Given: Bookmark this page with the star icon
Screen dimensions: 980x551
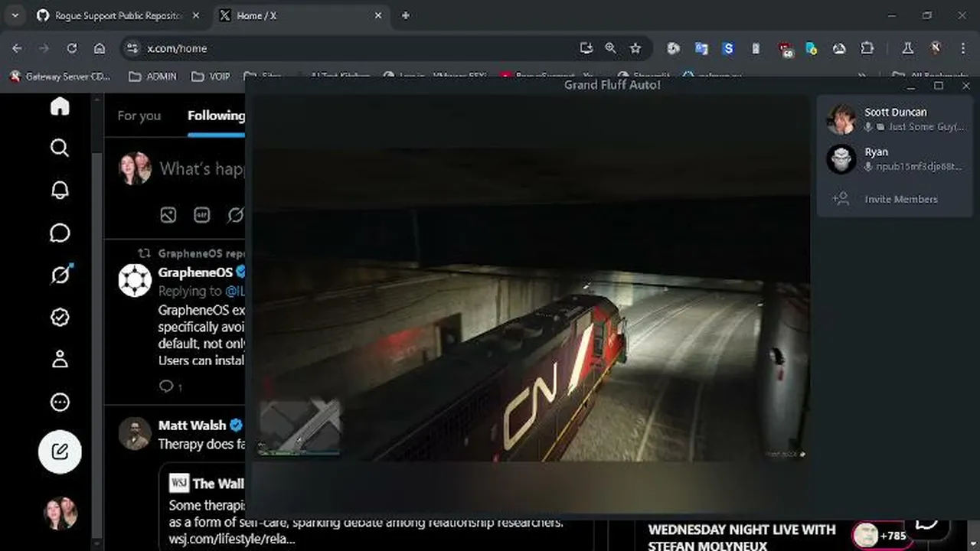Looking at the screenshot, I should [x=635, y=48].
